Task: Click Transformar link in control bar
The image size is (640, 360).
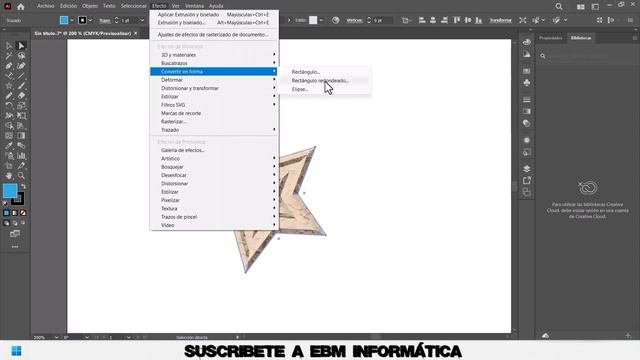Action: click(x=500, y=20)
